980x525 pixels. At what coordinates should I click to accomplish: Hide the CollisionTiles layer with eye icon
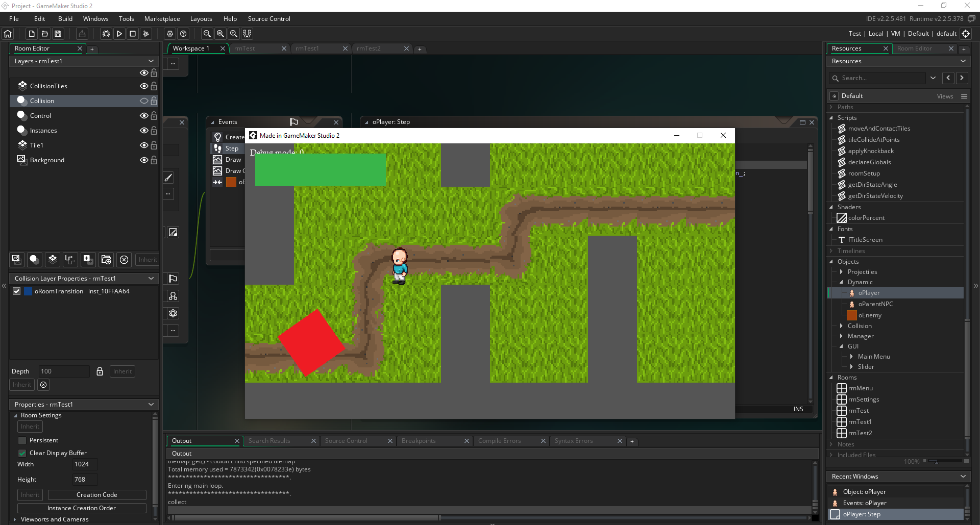[x=144, y=86]
